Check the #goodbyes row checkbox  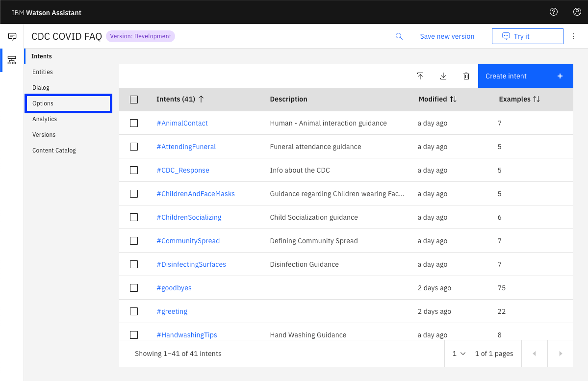point(134,288)
